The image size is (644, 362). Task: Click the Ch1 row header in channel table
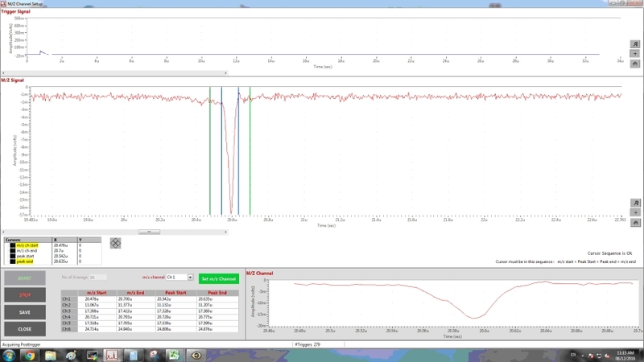pos(69,299)
